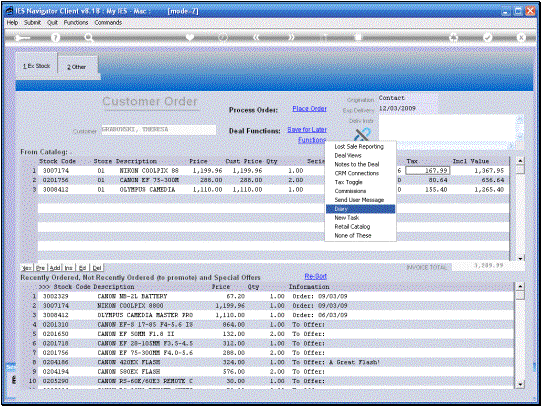Click the catalog grid scrollbar up arrow
Viewport: 541px width, 406px height.
click(520, 161)
